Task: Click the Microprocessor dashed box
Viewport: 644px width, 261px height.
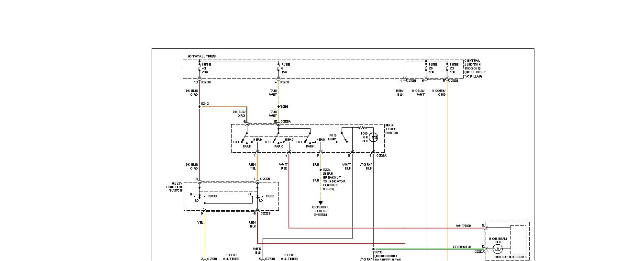Action: (x=518, y=239)
